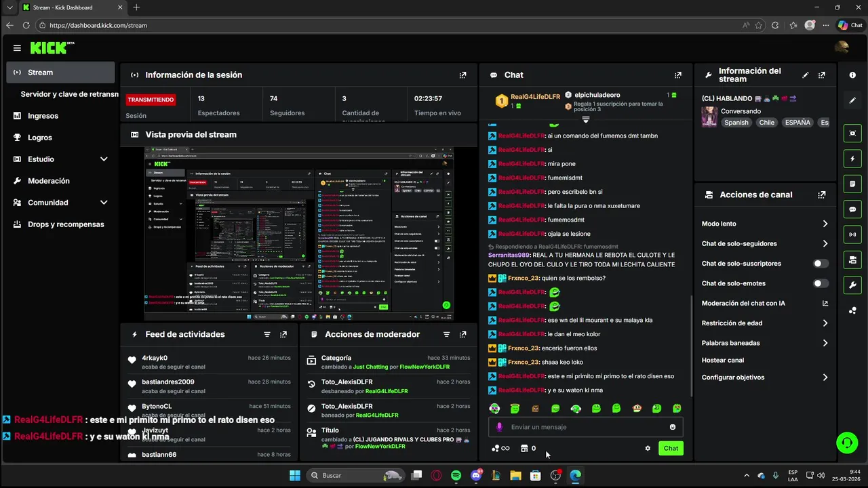The image size is (868, 488).
Task: Pop out the Feed de actividades panel
Action: (283, 334)
